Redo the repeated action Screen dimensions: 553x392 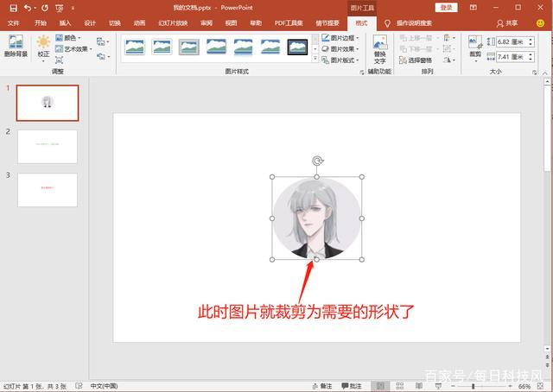coord(45,8)
